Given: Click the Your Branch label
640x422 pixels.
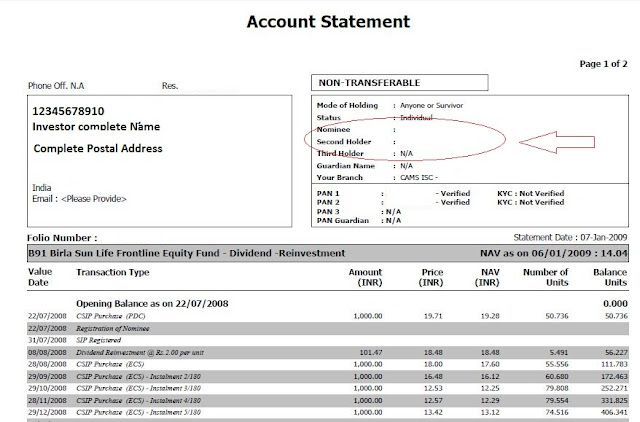Looking at the screenshot, I should click(x=340, y=178).
